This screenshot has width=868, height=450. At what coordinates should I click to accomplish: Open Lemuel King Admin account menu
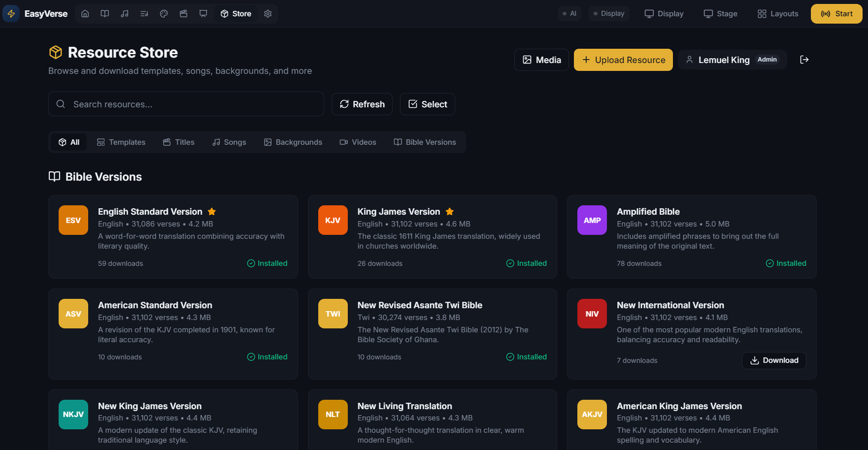pyautogui.click(x=732, y=60)
